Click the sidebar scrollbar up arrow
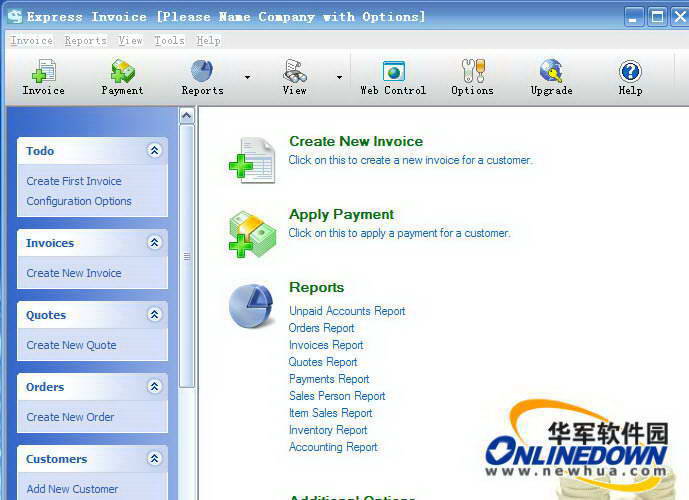Screen dimensions: 689x500 coord(187,116)
